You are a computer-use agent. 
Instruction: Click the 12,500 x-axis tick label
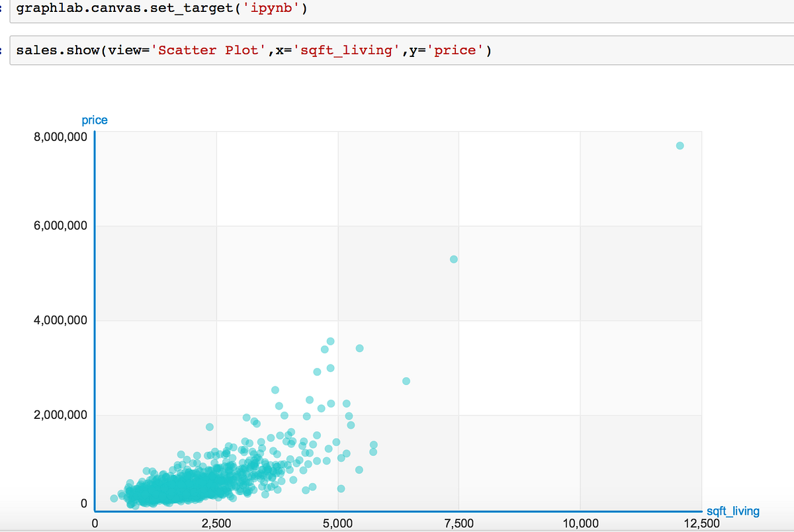point(702,523)
